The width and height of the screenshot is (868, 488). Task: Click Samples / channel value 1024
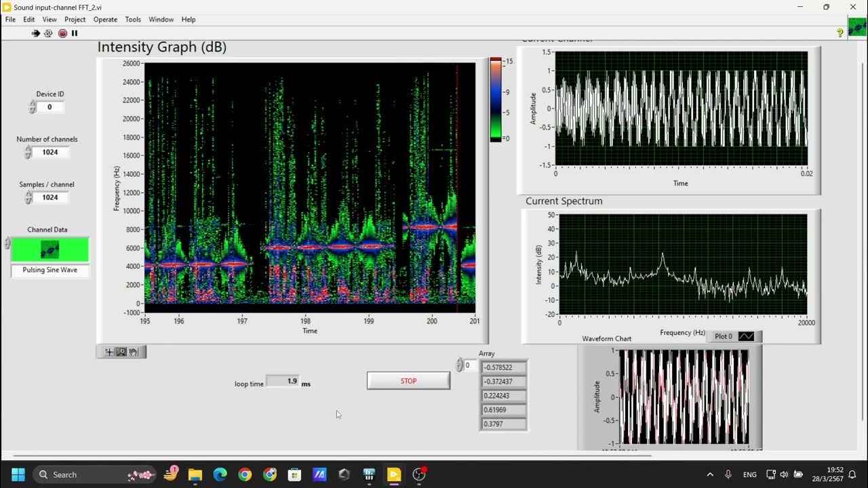[50, 197]
